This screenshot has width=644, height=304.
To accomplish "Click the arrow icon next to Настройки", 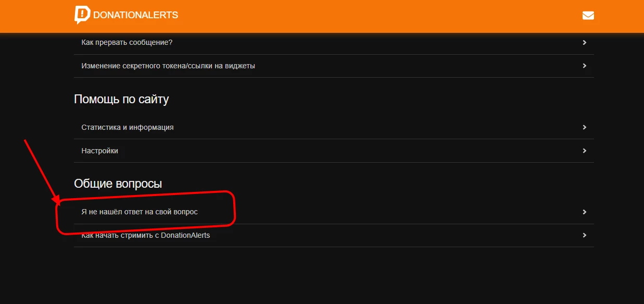I will coord(585,151).
